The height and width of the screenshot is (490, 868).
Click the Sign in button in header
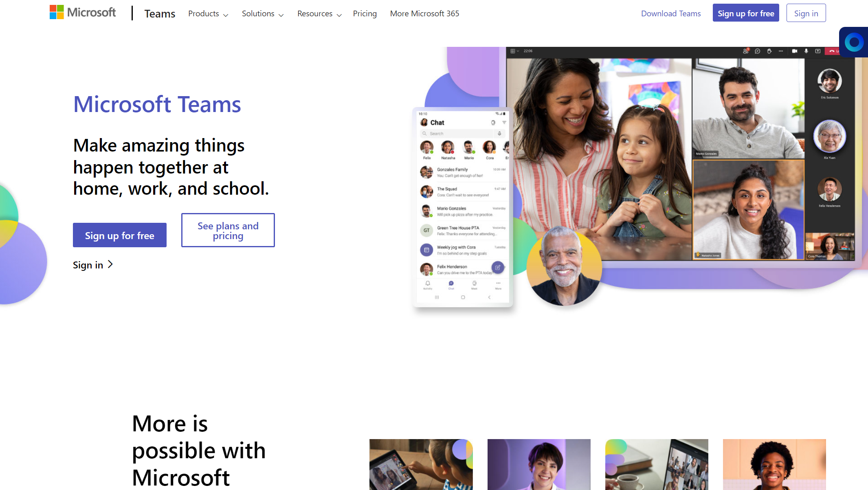coord(806,13)
